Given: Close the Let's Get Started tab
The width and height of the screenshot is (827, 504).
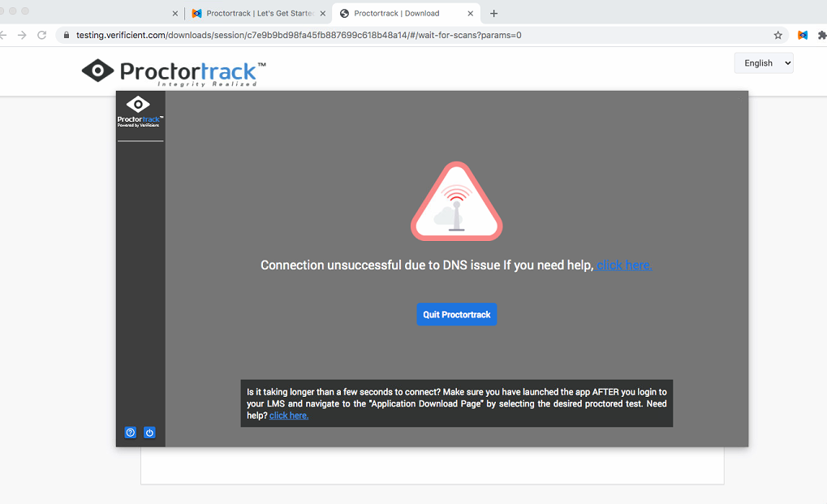Looking at the screenshot, I should point(323,14).
